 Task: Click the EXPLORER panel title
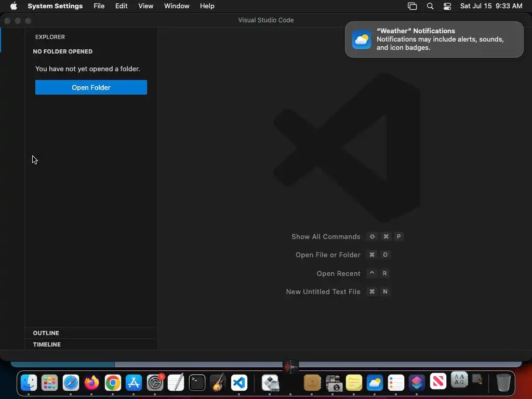pos(50,37)
